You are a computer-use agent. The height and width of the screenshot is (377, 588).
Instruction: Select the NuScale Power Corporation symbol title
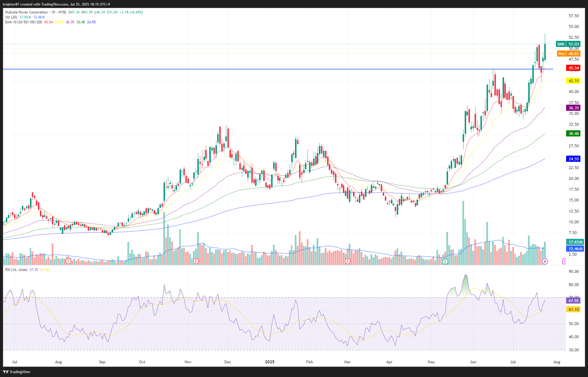click(27, 12)
